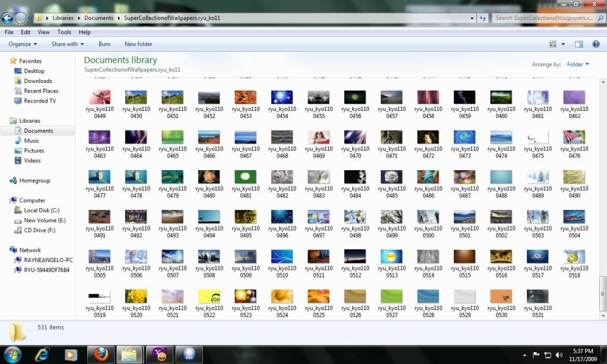Image resolution: width=607 pixels, height=364 pixels.
Task: Click the Burn button
Action: click(104, 44)
